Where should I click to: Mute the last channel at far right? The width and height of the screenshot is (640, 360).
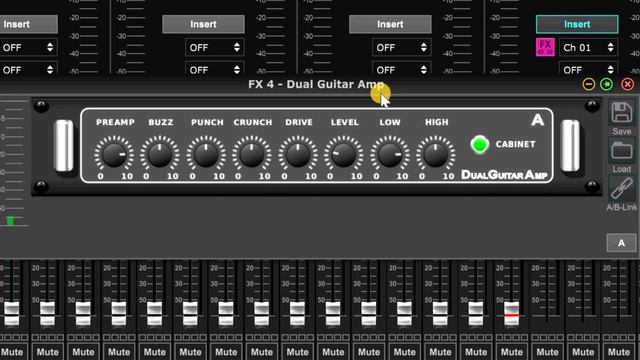coord(619,352)
